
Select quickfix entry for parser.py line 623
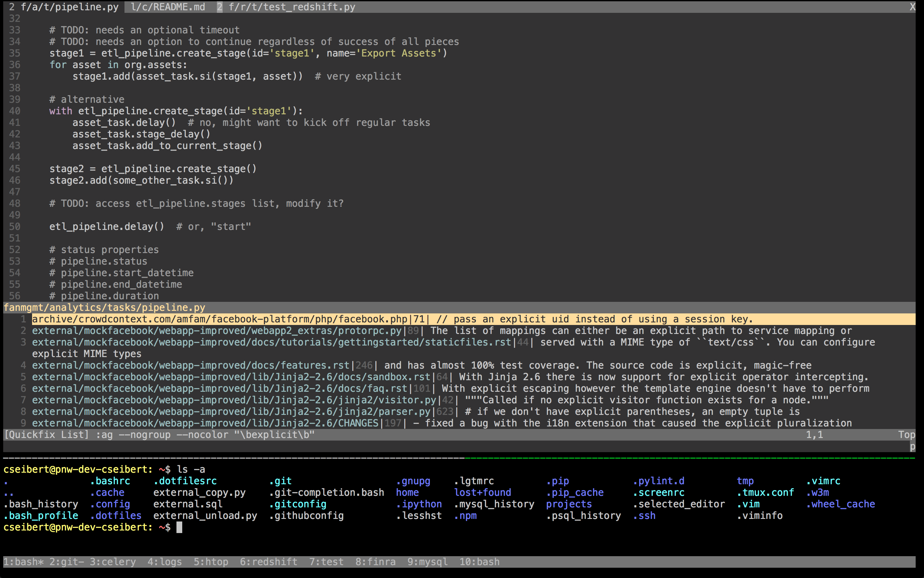click(x=459, y=412)
